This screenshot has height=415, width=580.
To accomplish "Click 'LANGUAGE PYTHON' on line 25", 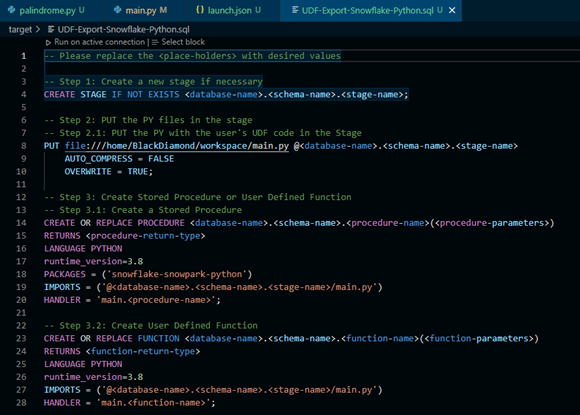I will point(83,364).
